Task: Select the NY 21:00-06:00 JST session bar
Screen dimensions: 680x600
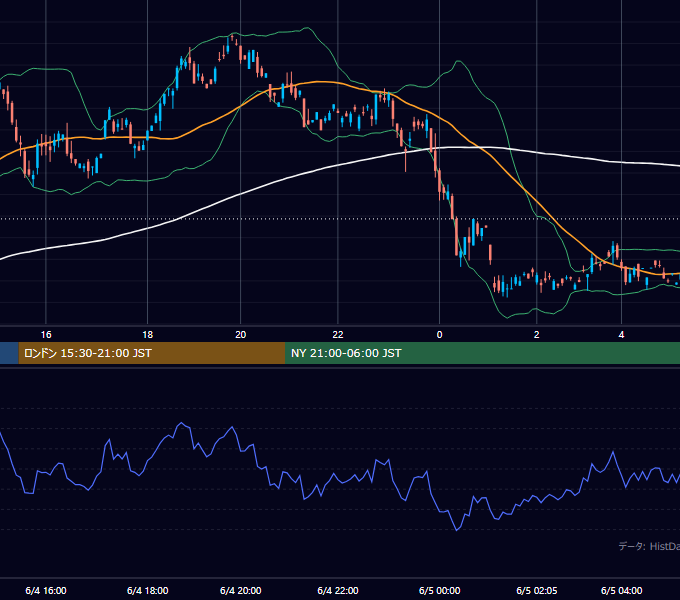Action: (x=482, y=353)
